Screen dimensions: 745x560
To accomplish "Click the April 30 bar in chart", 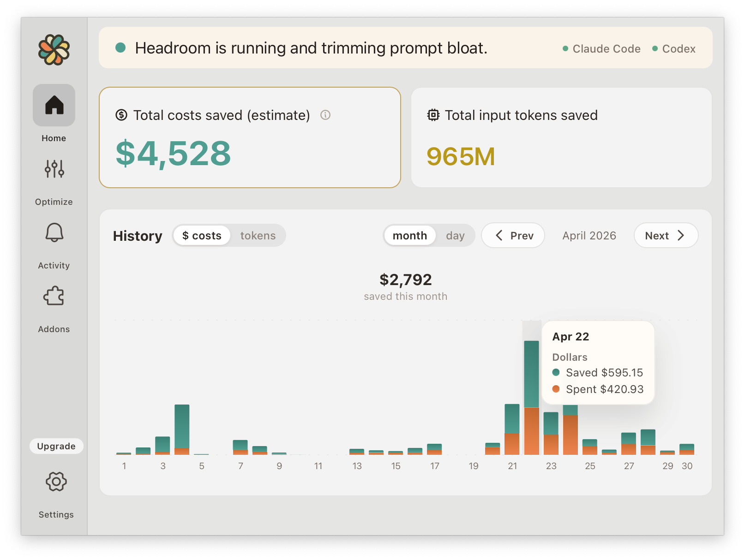I will coord(687,449).
